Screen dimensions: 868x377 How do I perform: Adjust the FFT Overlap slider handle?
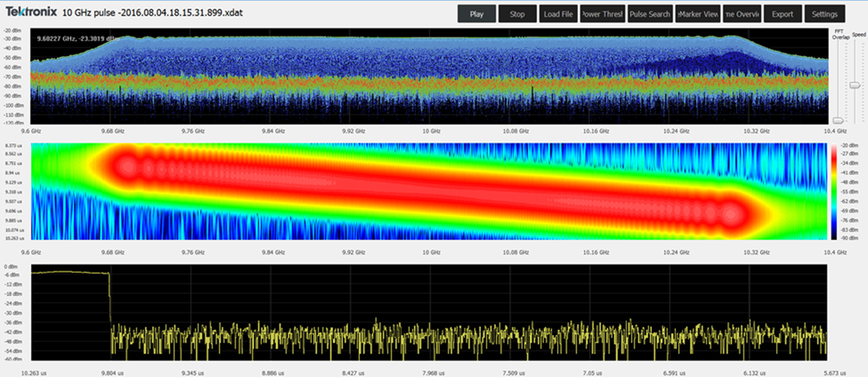click(x=838, y=120)
